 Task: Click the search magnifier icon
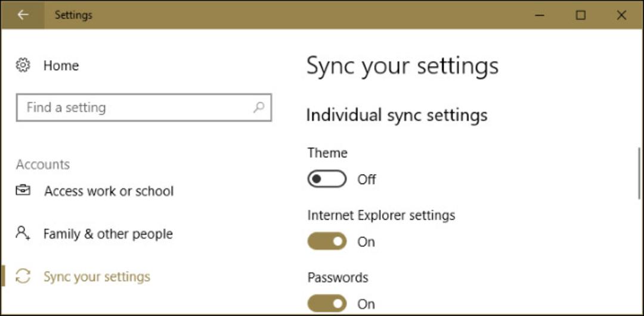coord(259,107)
